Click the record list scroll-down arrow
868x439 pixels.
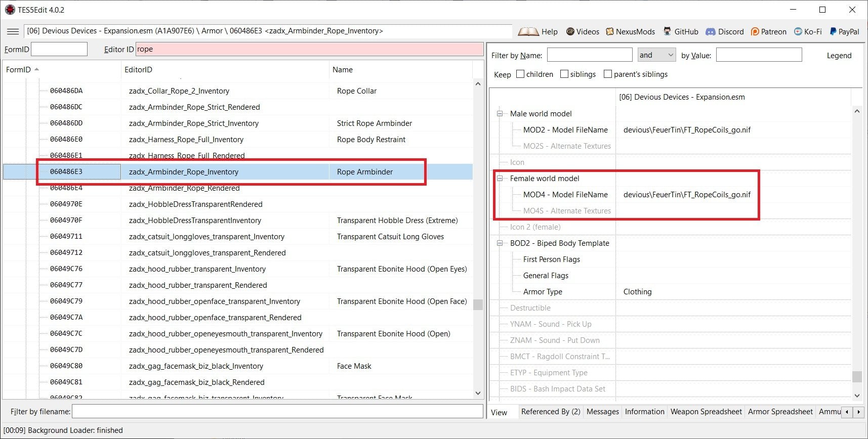coord(478,393)
